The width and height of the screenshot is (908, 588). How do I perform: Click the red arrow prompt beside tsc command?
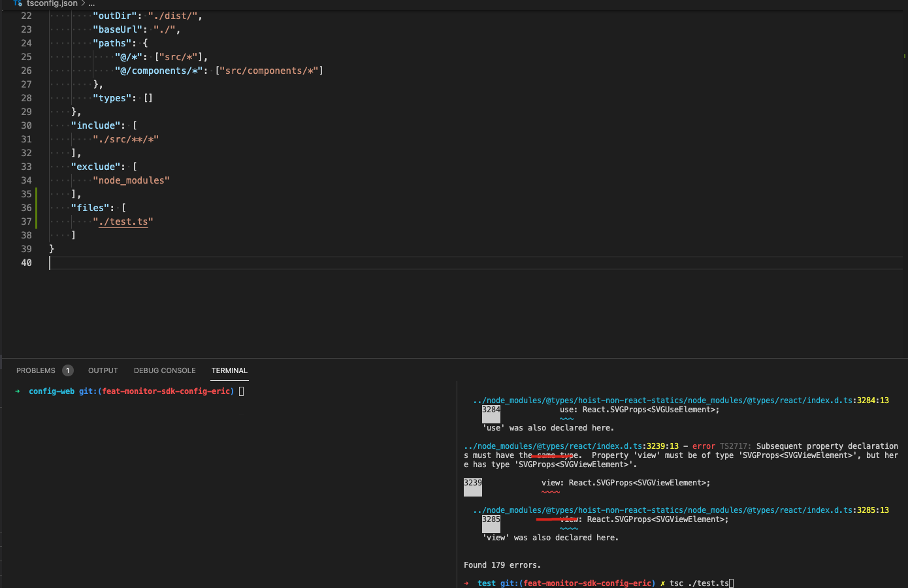coord(466,583)
